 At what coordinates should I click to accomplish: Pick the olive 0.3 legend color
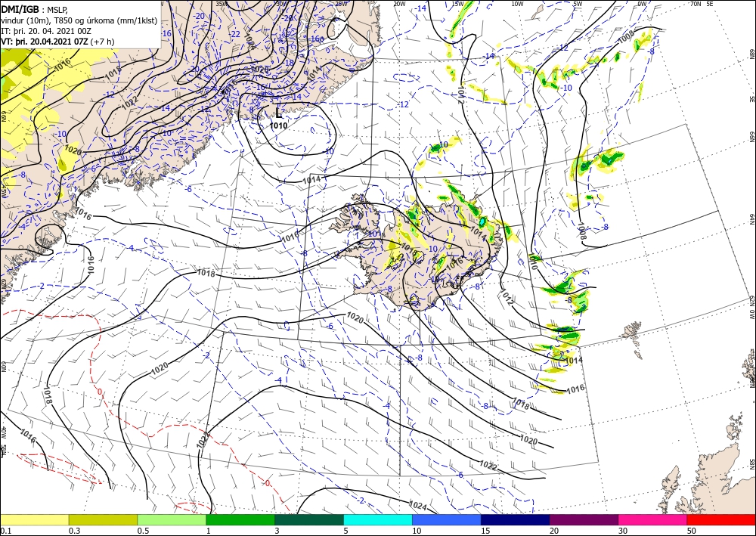(x=103, y=519)
